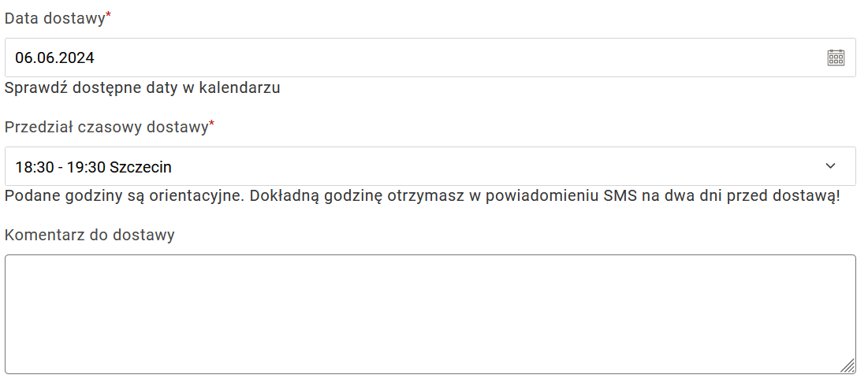Image resolution: width=868 pixels, height=386 pixels.
Task: Click the blank centre of the comment box
Action: 430,314
